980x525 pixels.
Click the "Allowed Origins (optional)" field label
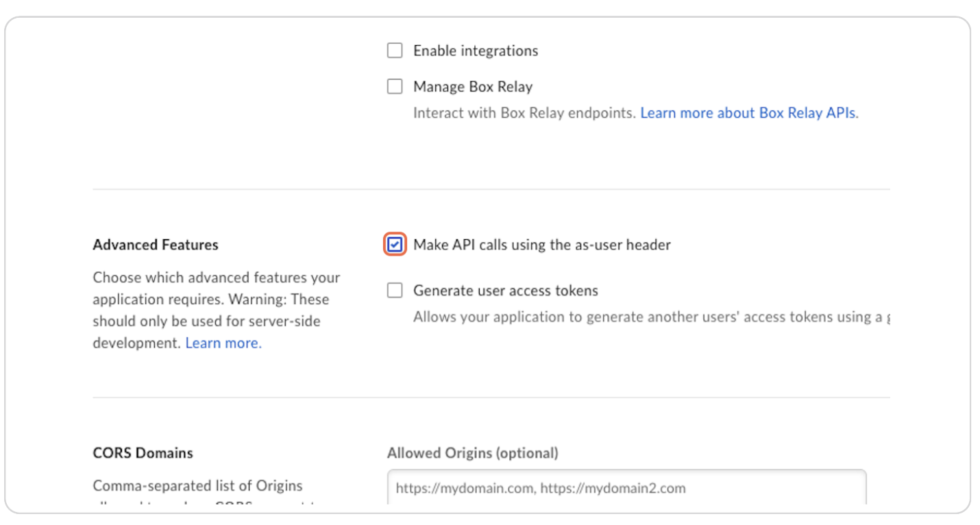coord(473,453)
